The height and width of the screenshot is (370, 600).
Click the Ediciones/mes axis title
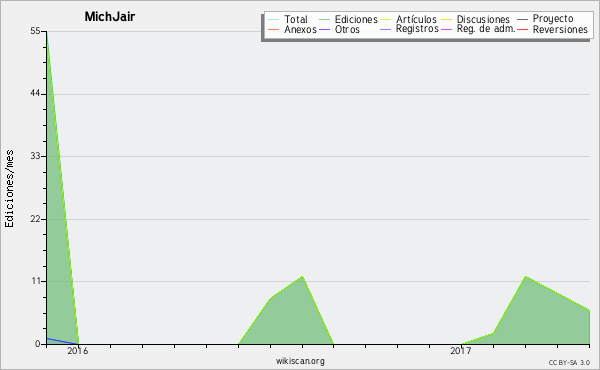tap(9, 189)
